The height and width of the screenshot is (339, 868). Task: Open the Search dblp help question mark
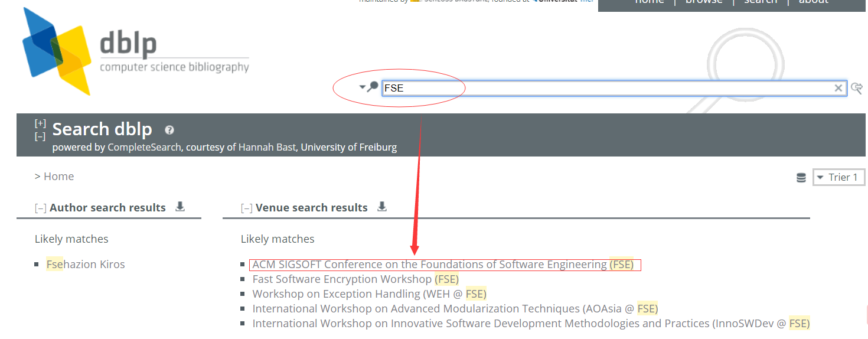point(169,130)
